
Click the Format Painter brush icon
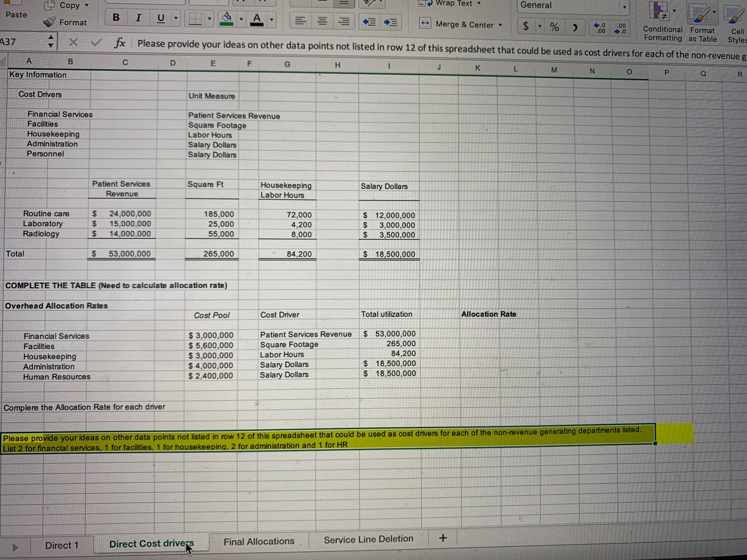tap(50, 22)
